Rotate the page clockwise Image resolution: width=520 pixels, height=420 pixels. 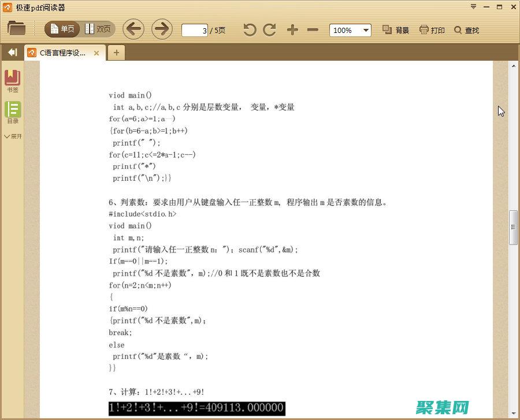coord(269,29)
